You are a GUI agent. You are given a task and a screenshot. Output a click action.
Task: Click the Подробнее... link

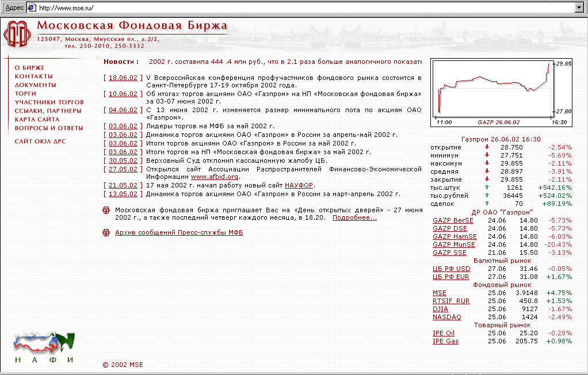pos(354,218)
